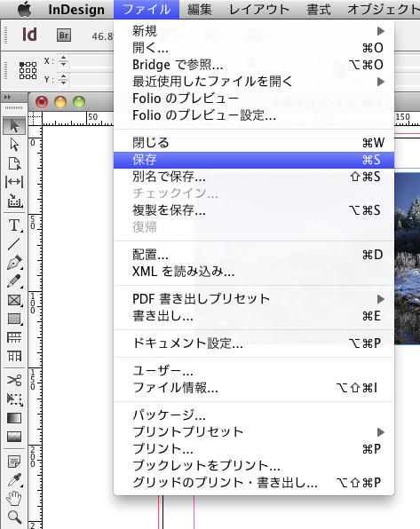Screen dimensions: 420x529
Task: Select the Free Transform tool
Action: (14, 399)
